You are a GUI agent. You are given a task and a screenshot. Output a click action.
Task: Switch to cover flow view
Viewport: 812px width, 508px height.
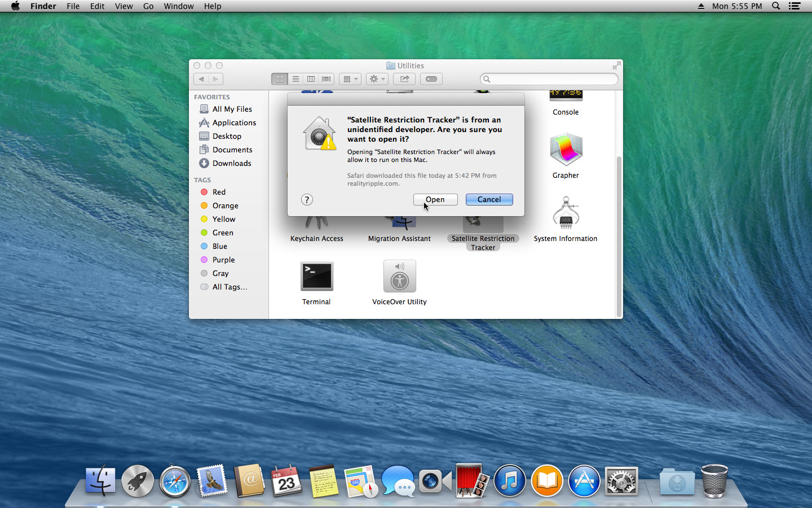(x=326, y=79)
